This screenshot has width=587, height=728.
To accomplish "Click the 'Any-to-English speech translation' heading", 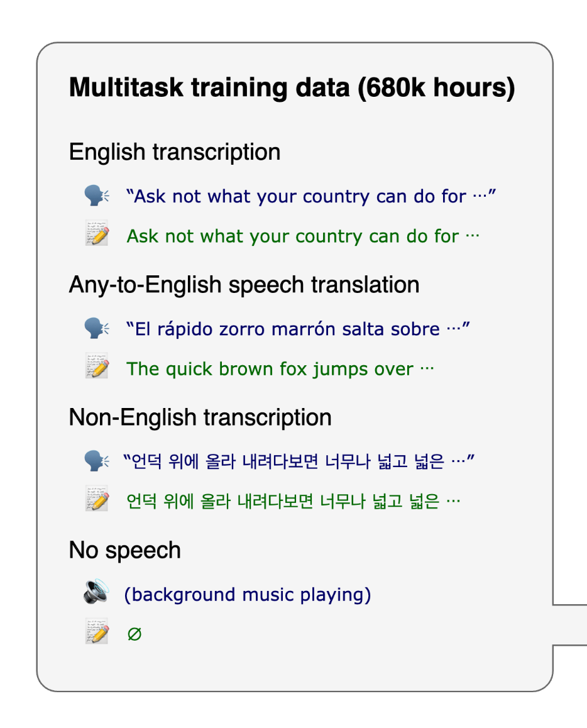I will click(244, 285).
